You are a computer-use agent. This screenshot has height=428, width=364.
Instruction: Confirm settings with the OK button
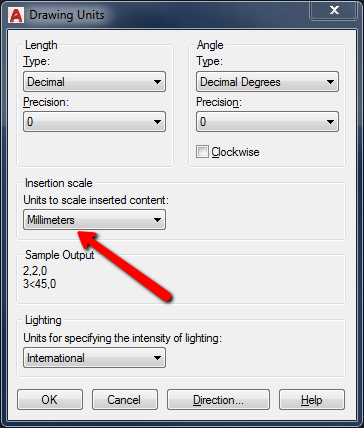(x=50, y=400)
